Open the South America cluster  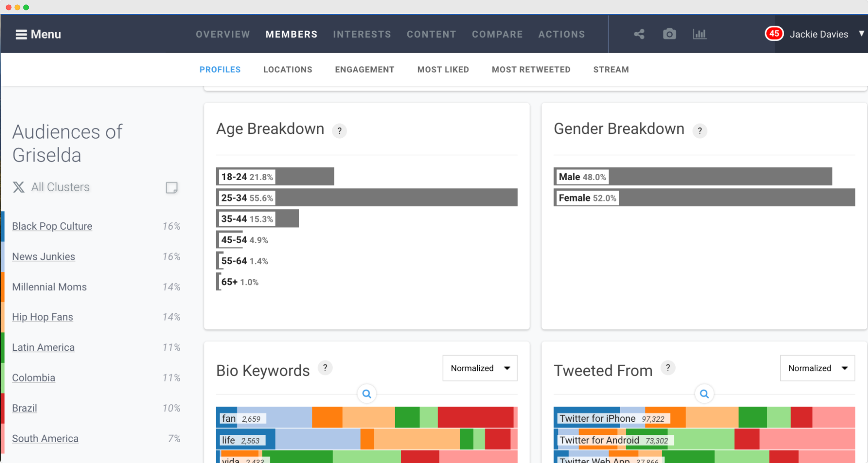tap(45, 439)
